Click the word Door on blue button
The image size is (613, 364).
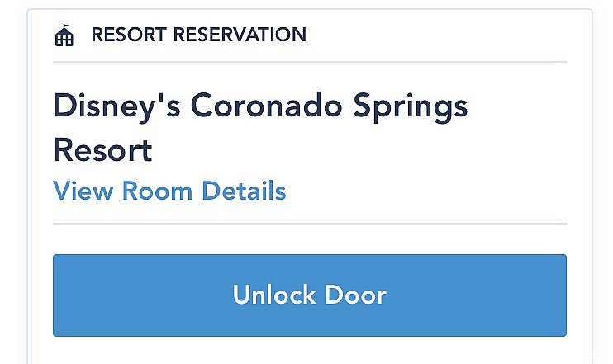[x=355, y=295]
